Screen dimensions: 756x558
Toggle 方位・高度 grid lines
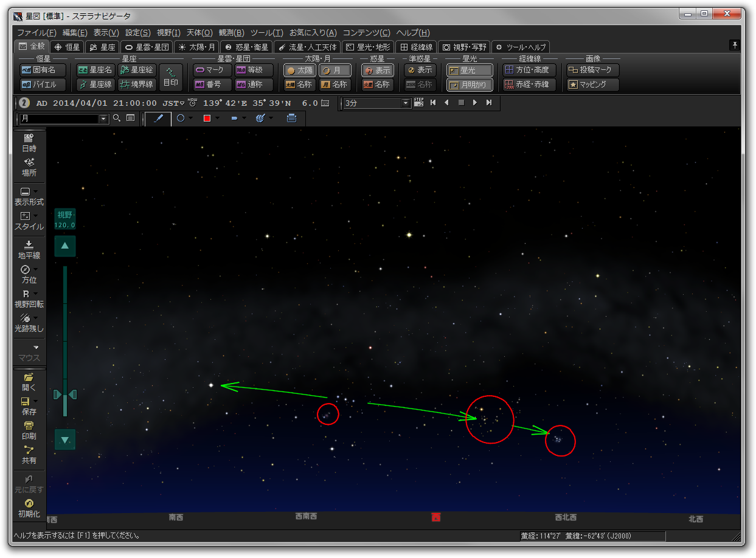[529, 70]
